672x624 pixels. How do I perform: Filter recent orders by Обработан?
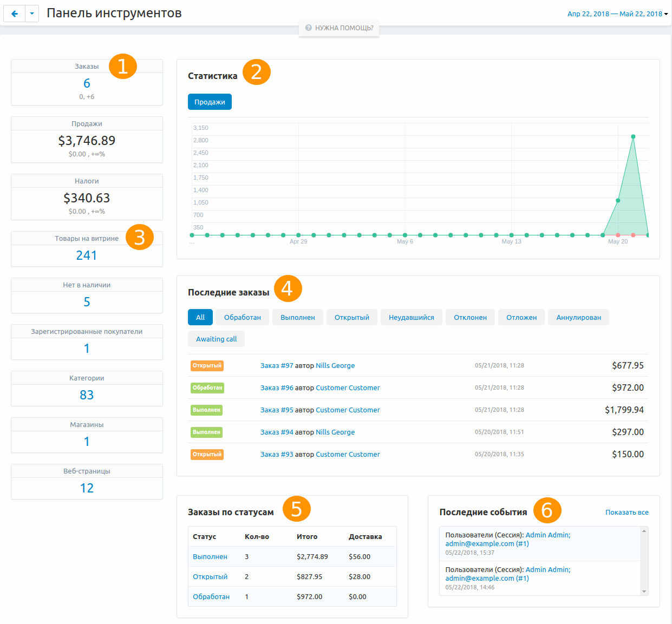242,317
